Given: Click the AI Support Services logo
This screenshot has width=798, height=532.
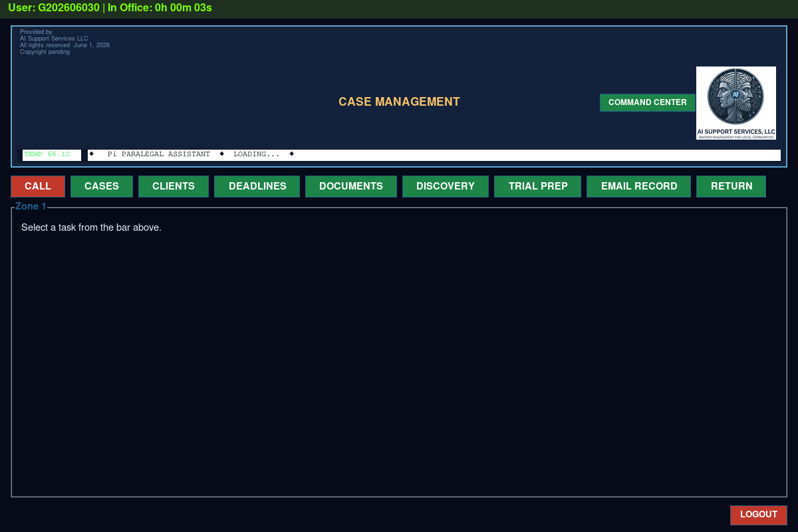Looking at the screenshot, I should tap(736, 103).
